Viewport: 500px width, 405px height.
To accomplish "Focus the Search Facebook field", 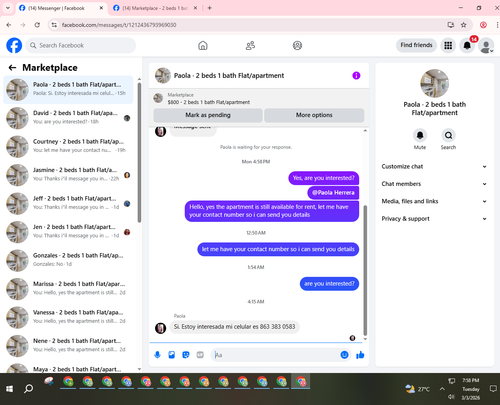I will pos(81,45).
